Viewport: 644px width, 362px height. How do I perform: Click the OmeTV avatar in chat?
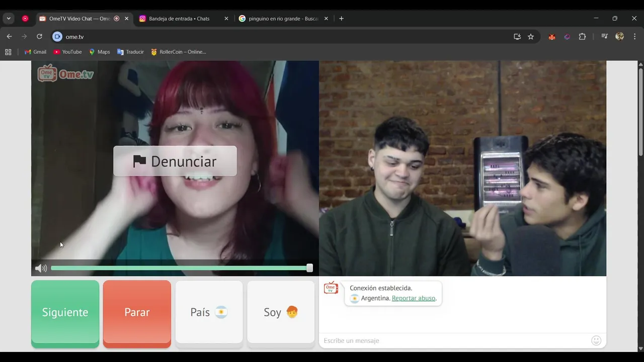tap(331, 288)
